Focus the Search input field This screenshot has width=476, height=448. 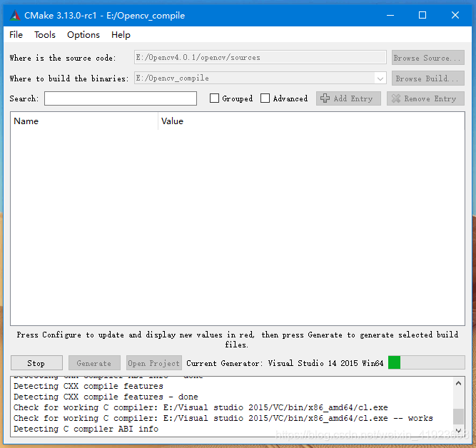tap(121, 98)
